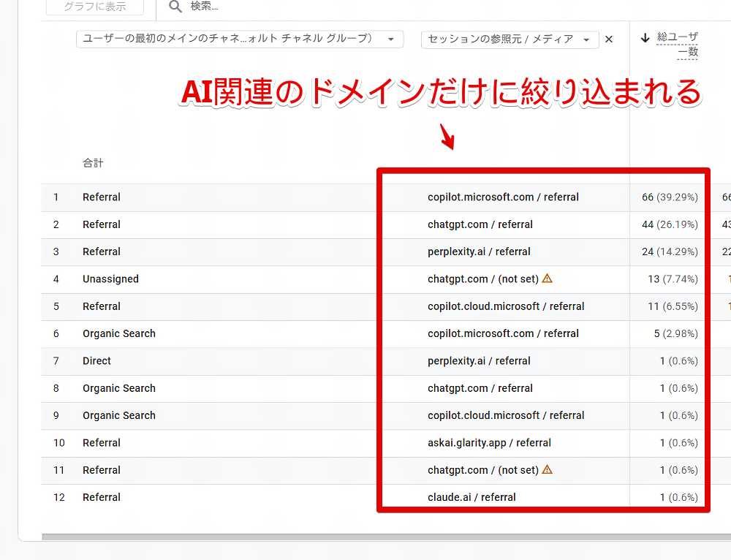
Task: Click the グラフに表示 button
Action: pyautogui.click(x=95, y=7)
